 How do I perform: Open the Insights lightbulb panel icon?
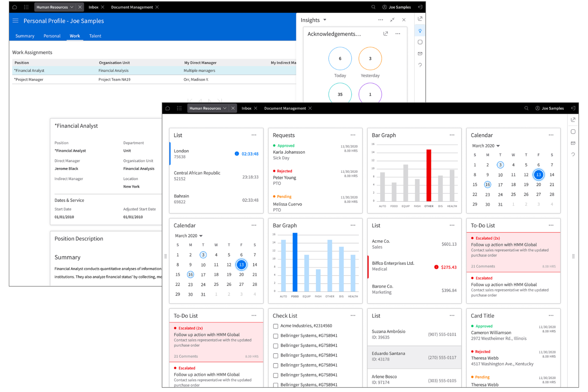click(x=420, y=30)
